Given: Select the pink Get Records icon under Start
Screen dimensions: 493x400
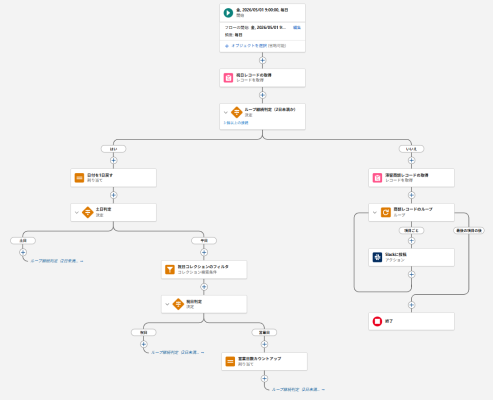Looking at the screenshot, I should pos(228,78).
